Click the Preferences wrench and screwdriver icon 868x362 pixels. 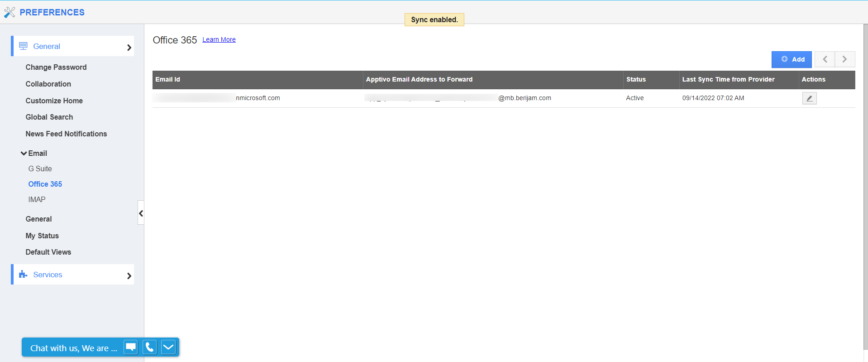pyautogui.click(x=10, y=12)
